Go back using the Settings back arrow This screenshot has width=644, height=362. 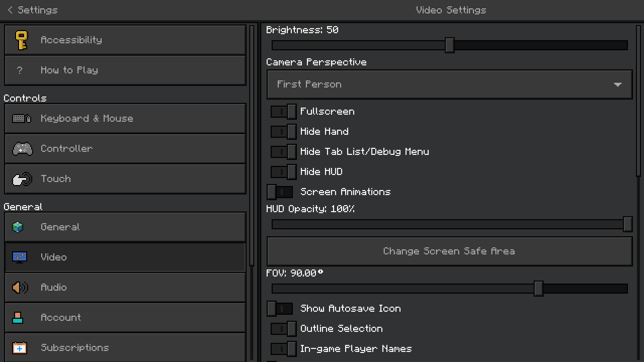point(10,10)
